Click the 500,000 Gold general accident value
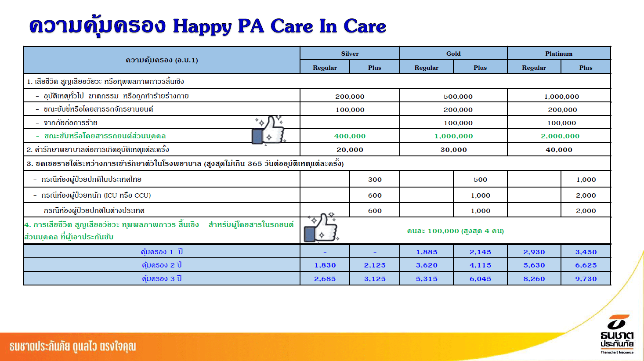Screen dimensions: 644x361 pyautogui.click(x=458, y=97)
